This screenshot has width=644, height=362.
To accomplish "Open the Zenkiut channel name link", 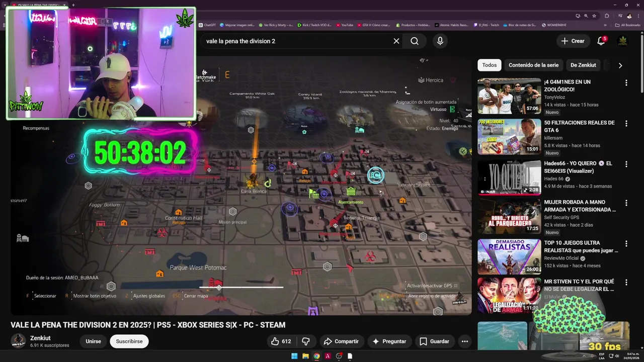I will [40, 338].
